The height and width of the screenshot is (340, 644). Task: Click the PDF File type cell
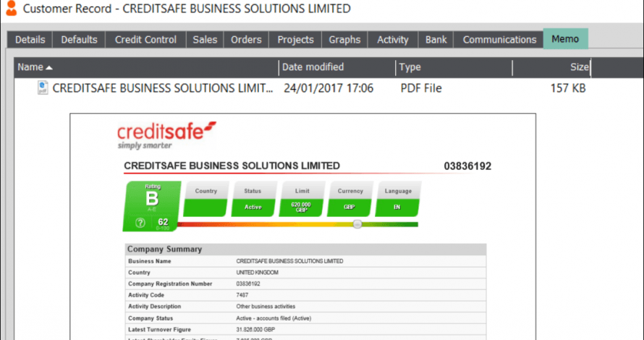click(421, 88)
